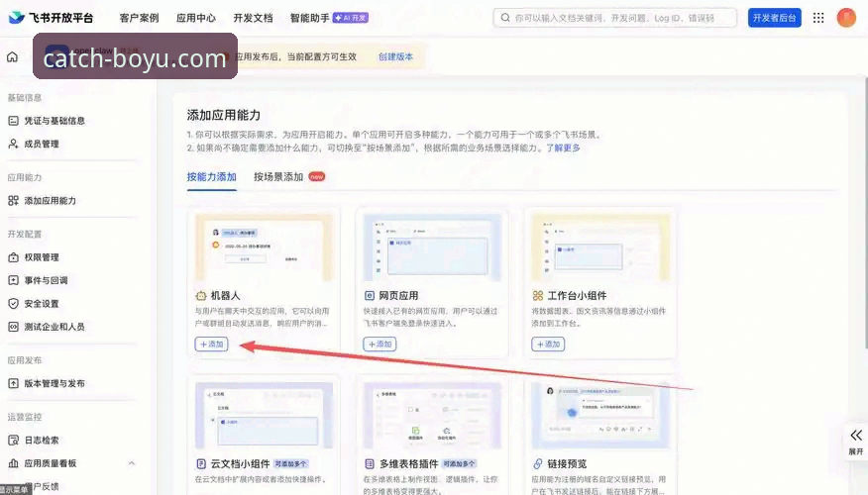Open the 客户案例 menu

[139, 18]
